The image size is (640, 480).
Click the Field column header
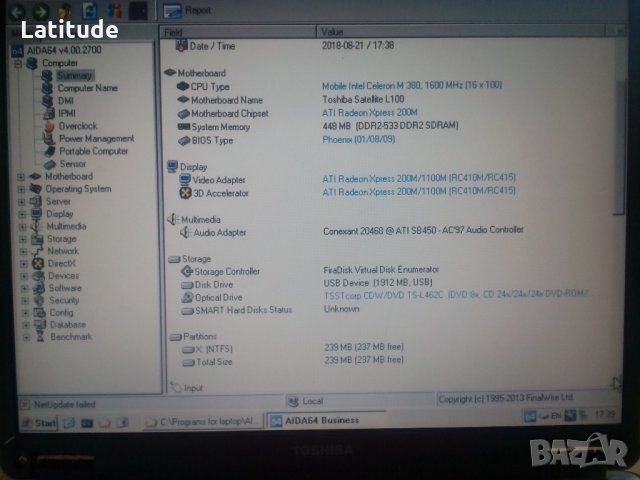238,32
